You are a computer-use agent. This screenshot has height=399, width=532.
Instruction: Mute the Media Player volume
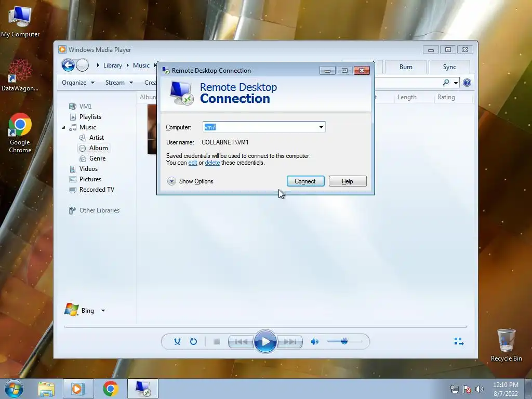point(314,341)
